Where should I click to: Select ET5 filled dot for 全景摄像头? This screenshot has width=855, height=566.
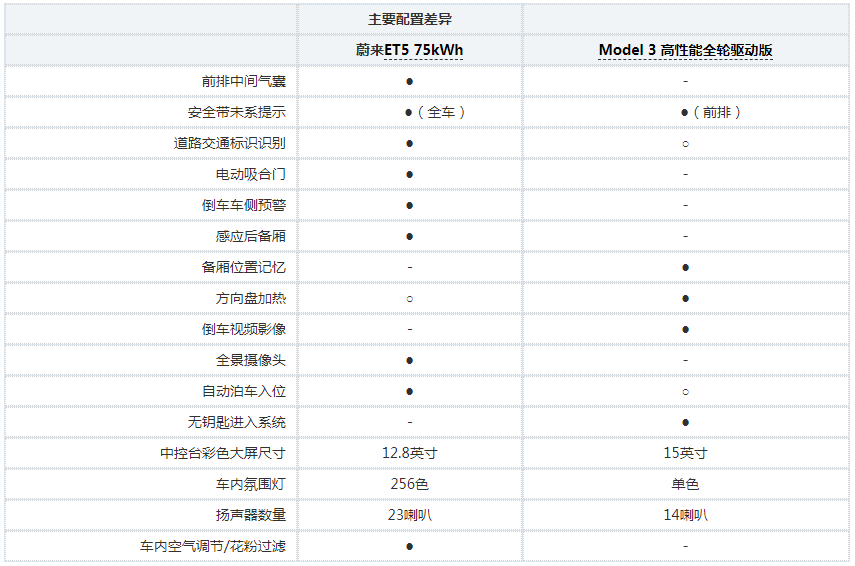pyautogui.click(x=410, y=361)
